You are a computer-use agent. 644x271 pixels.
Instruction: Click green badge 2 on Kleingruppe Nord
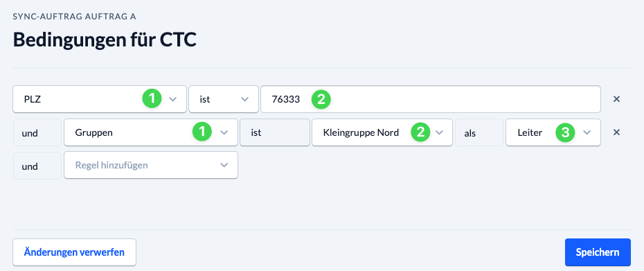(420, 132)
